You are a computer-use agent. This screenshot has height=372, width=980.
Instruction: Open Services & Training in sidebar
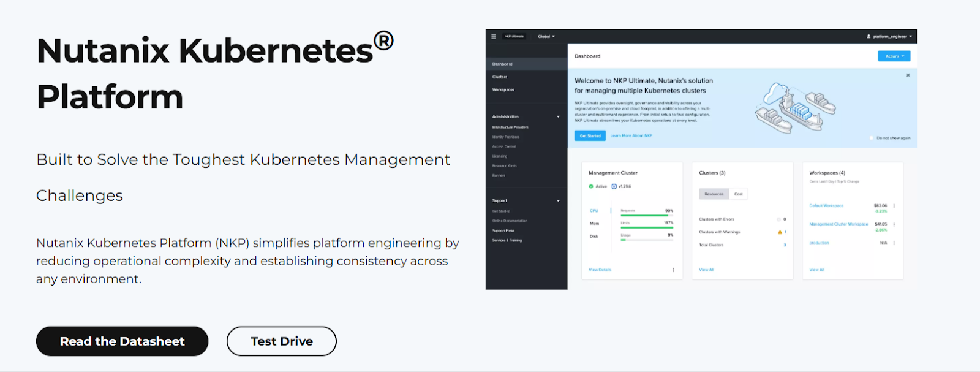pos(507,240)
